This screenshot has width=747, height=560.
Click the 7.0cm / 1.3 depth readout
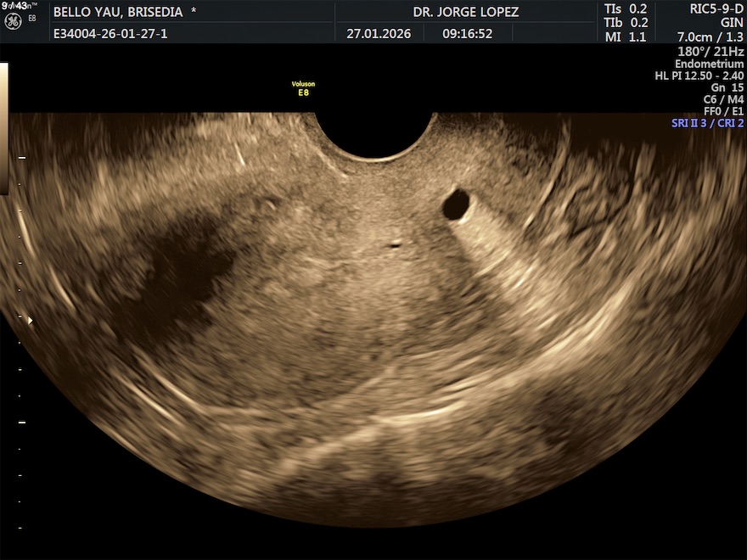coord(710,37)
